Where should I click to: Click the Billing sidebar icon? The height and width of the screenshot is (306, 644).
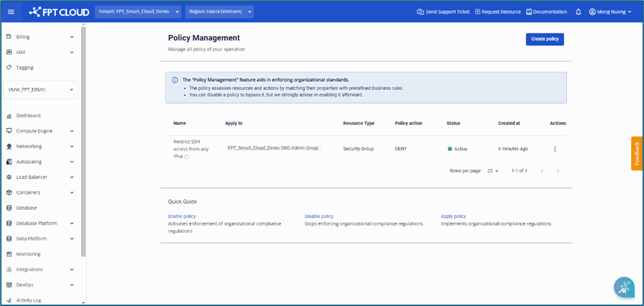click(x=9, y=37)
